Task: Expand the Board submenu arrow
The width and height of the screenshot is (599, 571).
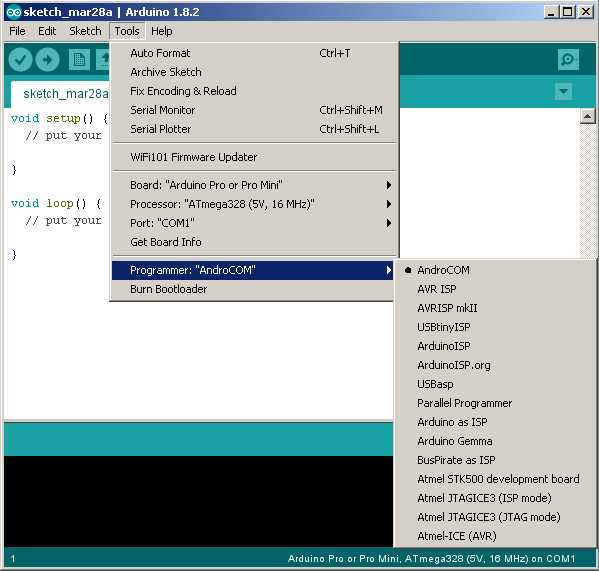Action: coord(389,185)
